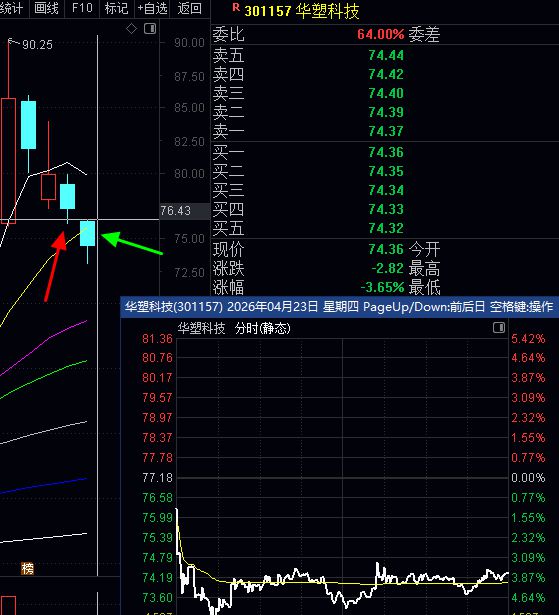Viewport: 559px width, 615px height.
Task: Click the last cyan candlestick
Action: (87, 234)
